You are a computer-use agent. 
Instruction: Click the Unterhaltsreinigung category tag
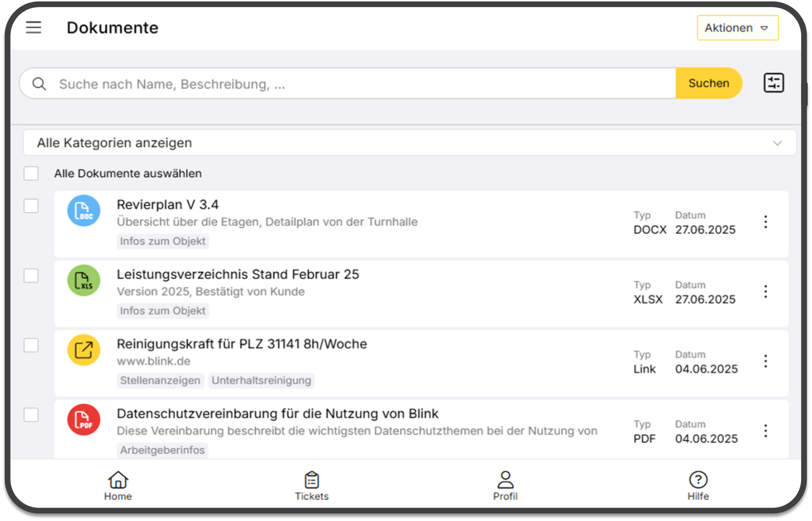[x=261, y=380]
